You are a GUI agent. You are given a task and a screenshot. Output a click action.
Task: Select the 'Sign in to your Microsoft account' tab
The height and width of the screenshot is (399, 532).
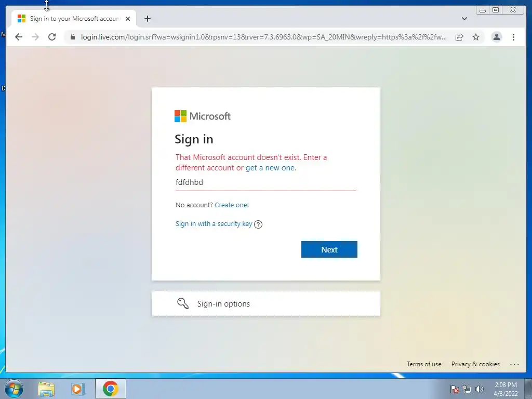coord(74,19)
